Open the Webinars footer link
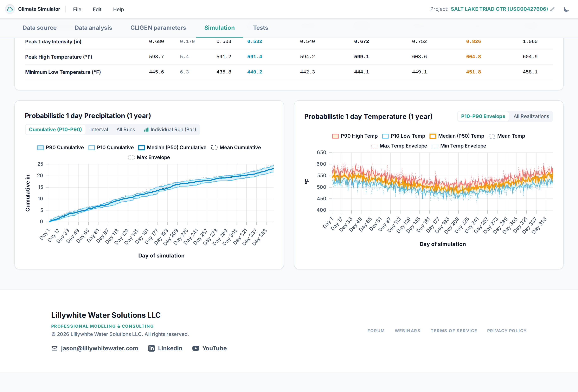The height and width of the screenshot is (392, 578). 407,331
